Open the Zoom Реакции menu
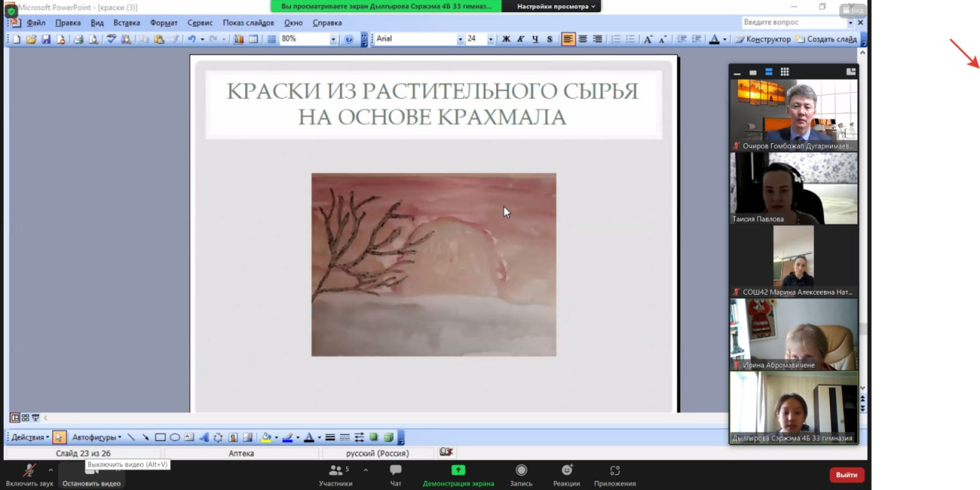The image size is (980, 490). pyautogui.click(x=567, y=475)
